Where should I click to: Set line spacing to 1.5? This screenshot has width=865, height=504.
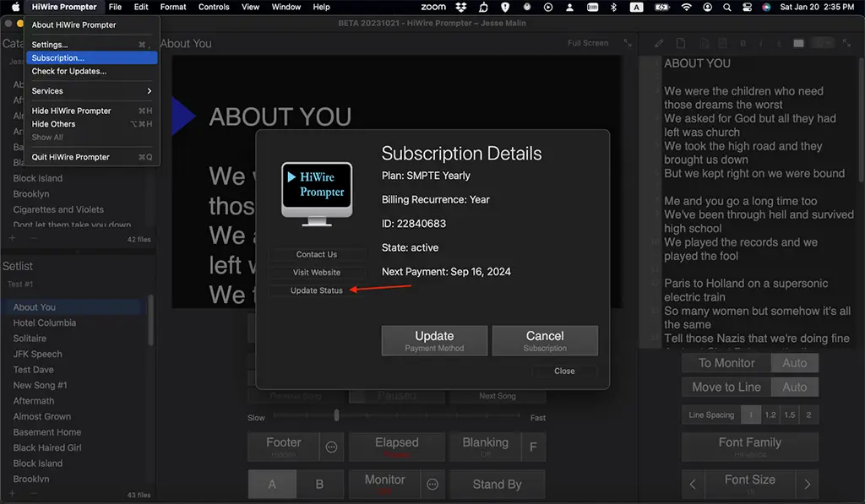coord(790,415)
